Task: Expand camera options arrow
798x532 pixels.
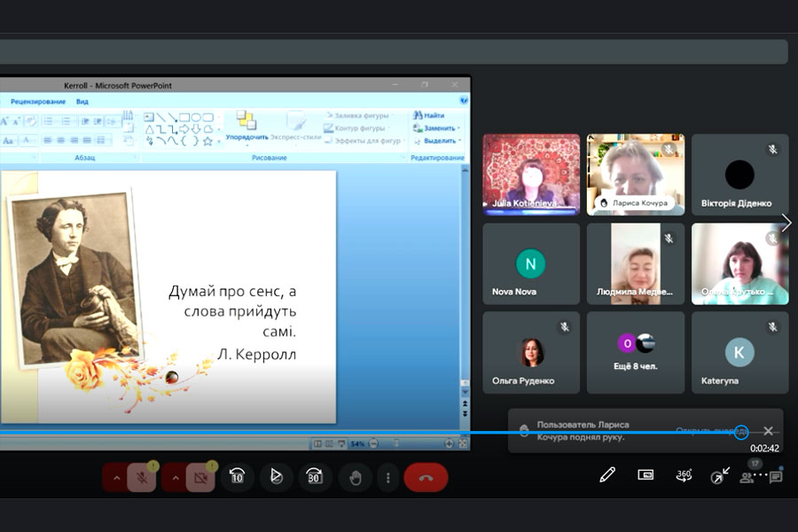Action: 176,478
